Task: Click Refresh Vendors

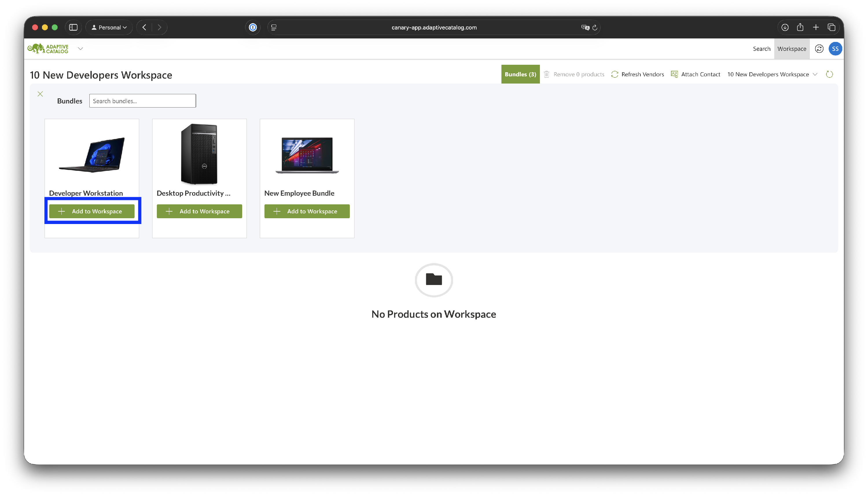Action: tap(637, 74)
